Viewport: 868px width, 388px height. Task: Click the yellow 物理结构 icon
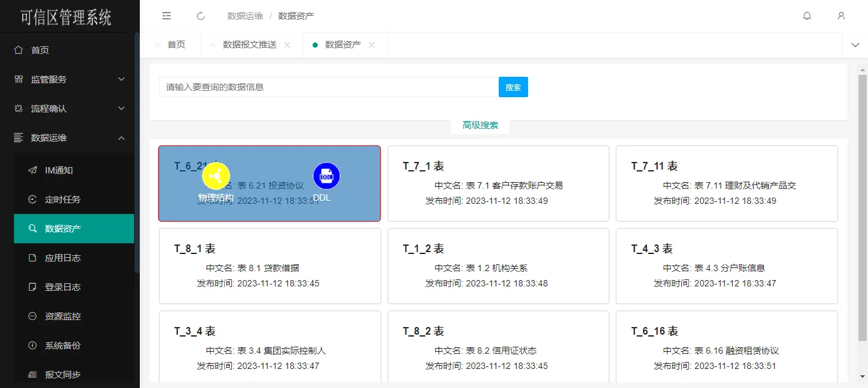click(215, 176)
